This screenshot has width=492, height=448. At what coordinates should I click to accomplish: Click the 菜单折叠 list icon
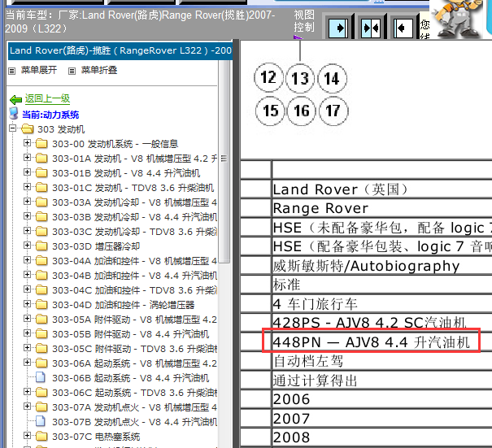[x=72, y=71]
